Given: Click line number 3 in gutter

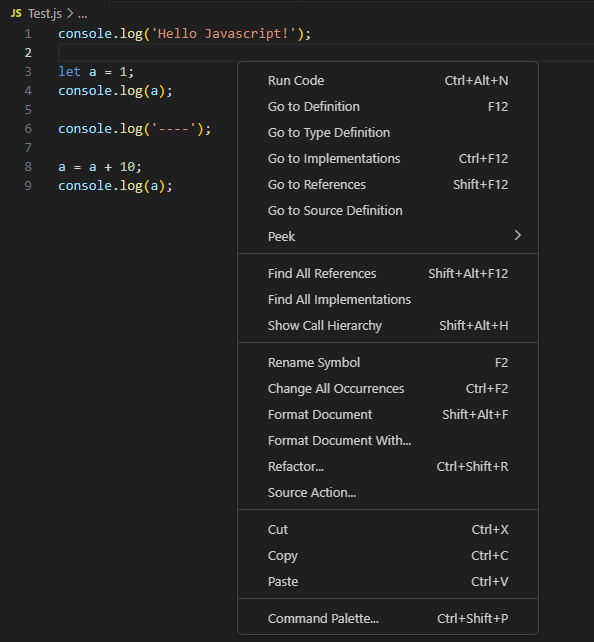Looking at the screenshot, I should coord(28,72).
